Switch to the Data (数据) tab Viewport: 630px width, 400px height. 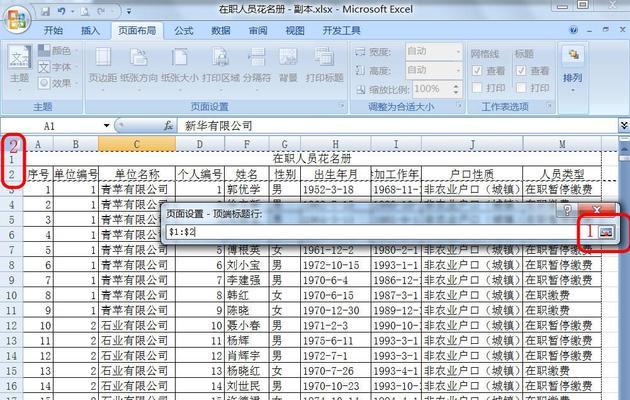[x=221, y=31]
